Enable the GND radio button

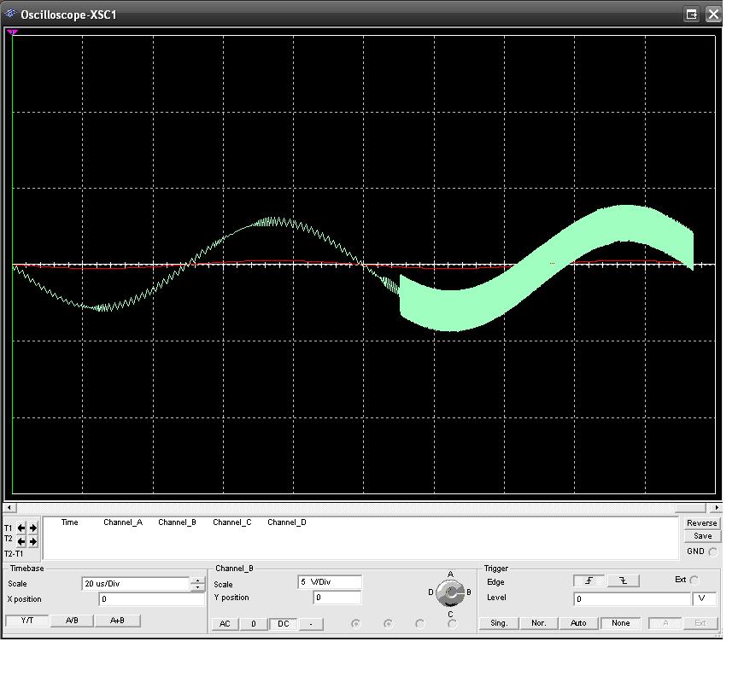point(712,552)
